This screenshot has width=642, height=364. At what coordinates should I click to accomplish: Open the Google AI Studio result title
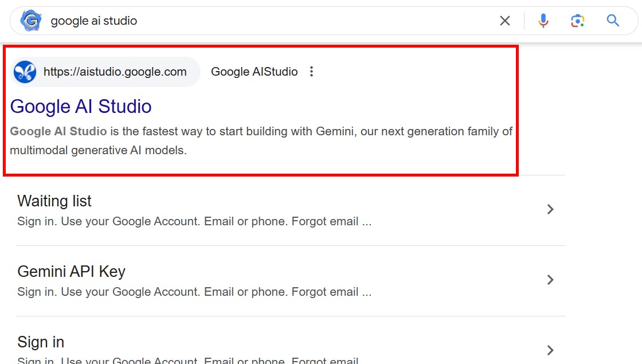[x=81, y=107]
